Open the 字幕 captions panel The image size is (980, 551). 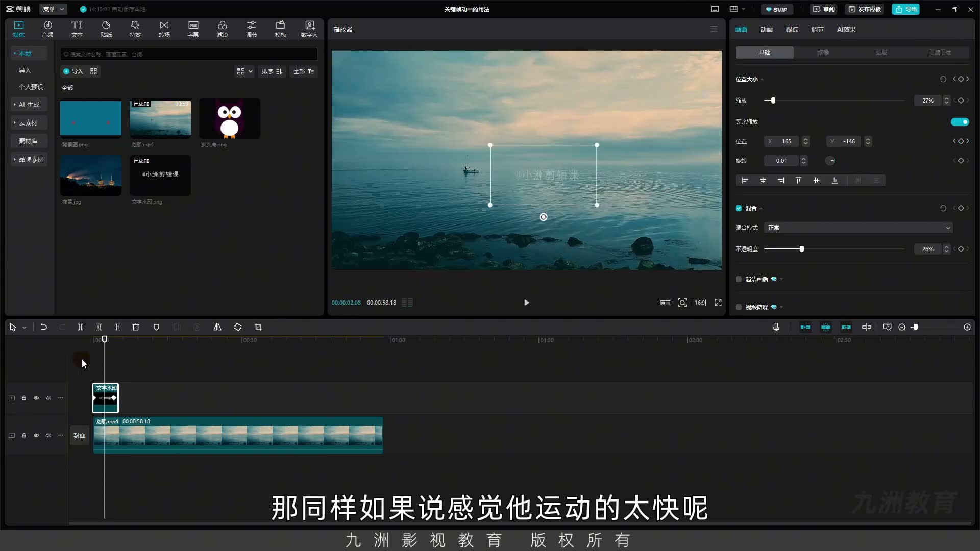[x=193, y=29]
